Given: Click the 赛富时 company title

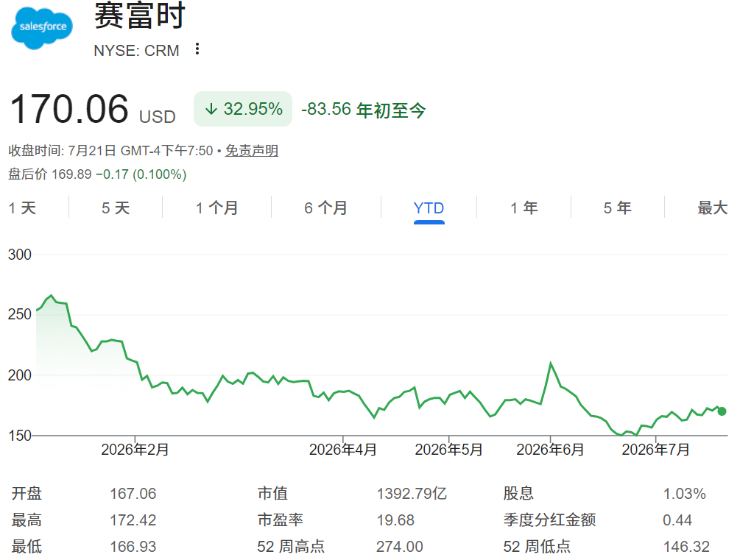Looking at the screenshot, I should point(139,15).
